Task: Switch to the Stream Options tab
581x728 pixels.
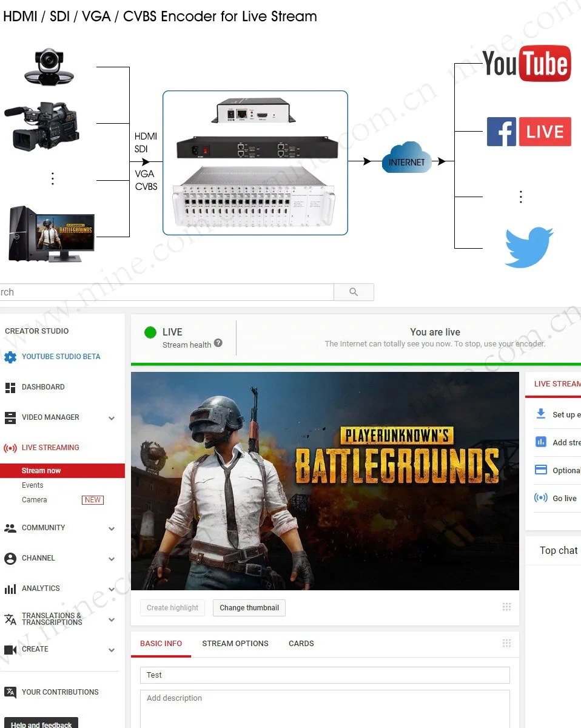Action: (235, 644)
